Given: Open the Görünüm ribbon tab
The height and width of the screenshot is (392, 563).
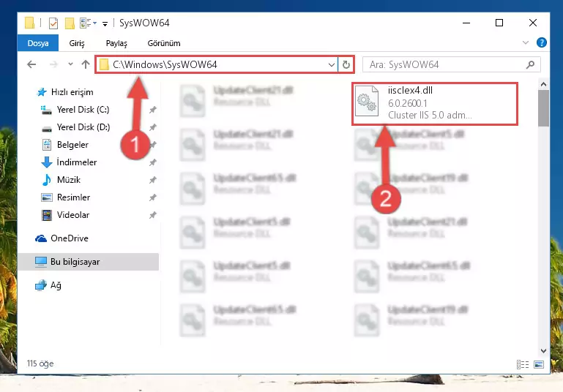Looking at the screenshot, I should 164,43.
